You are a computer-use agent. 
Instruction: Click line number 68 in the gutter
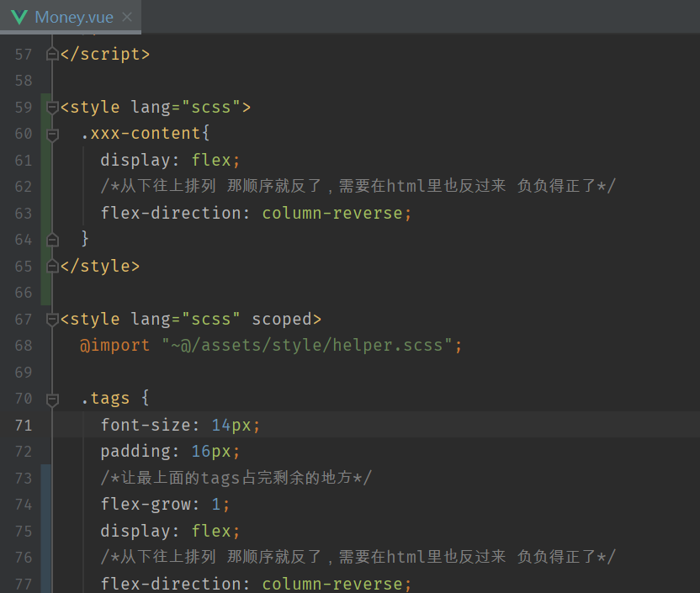click(x=24, y=346)
